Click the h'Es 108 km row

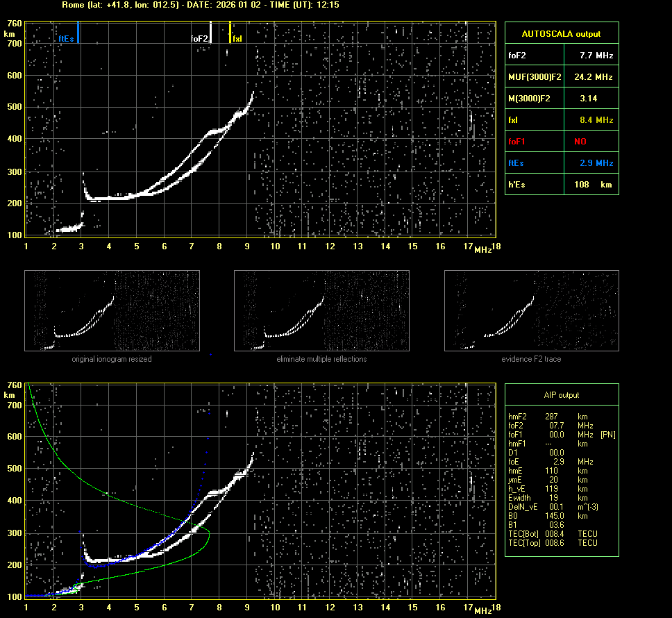tap(561, 185)
